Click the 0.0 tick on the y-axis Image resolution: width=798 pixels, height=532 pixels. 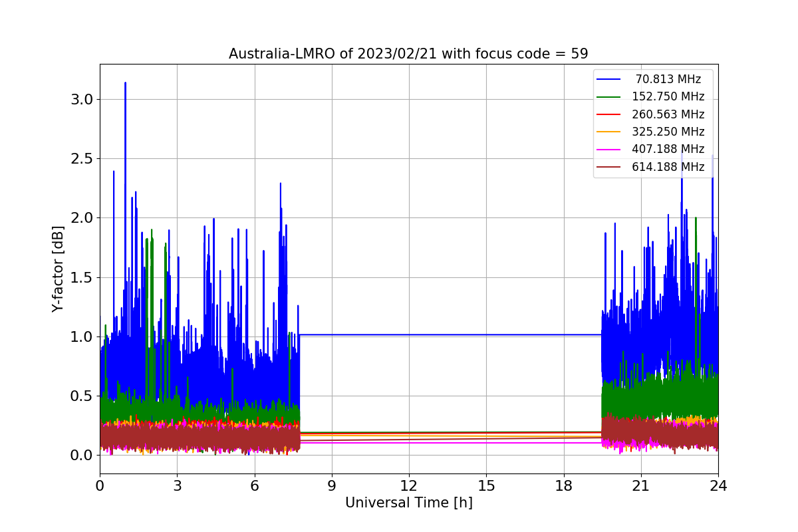[83, 455]
